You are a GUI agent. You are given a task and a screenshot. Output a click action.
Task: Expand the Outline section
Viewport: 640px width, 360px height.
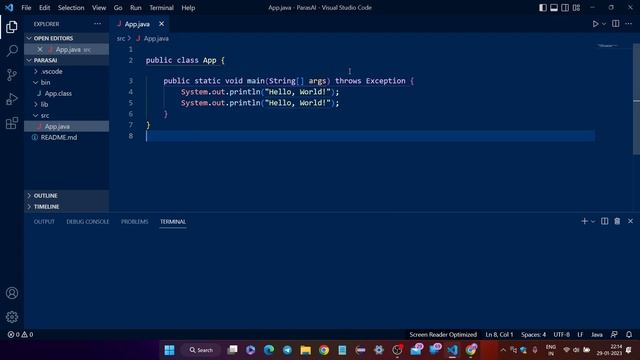click(67, 196)
